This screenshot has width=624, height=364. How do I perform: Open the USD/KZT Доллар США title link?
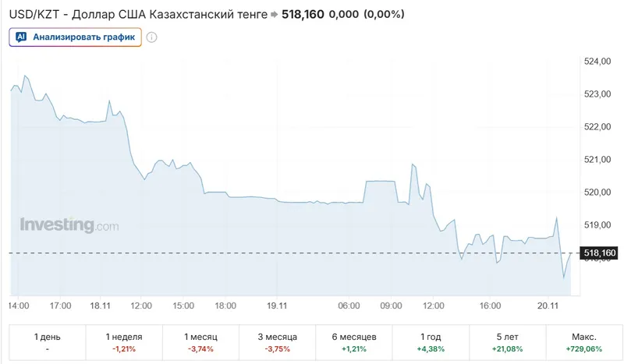tap(137, 15)
